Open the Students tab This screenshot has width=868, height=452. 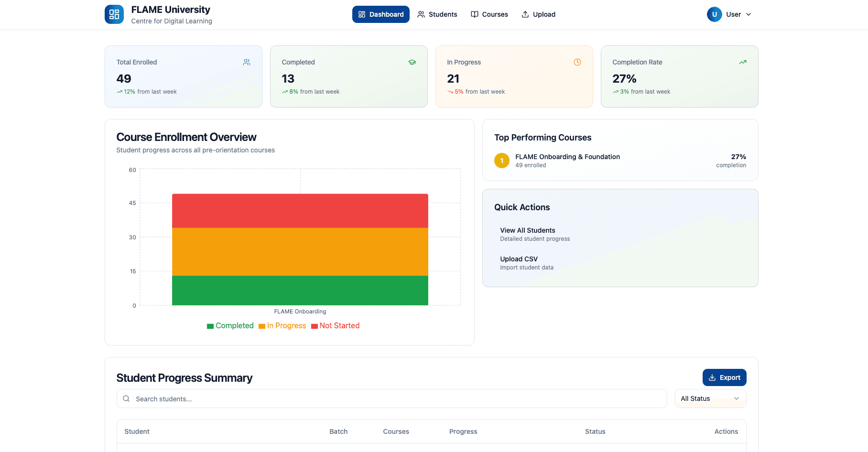click(x=437, y=14)
